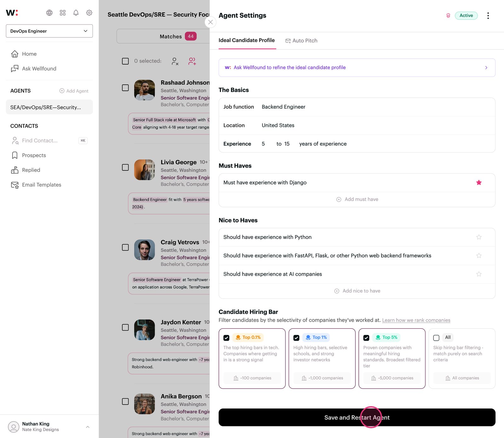Click the Top 0.1% badge
Image resolution: width=504 pixels, height=438 pixels.
click(248, 337)
